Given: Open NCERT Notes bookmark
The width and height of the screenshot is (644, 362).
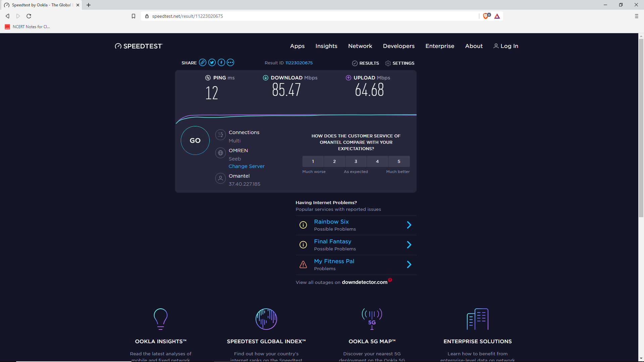Looking at the screenshot, I should pyautogui.click(x=28, y=27).
